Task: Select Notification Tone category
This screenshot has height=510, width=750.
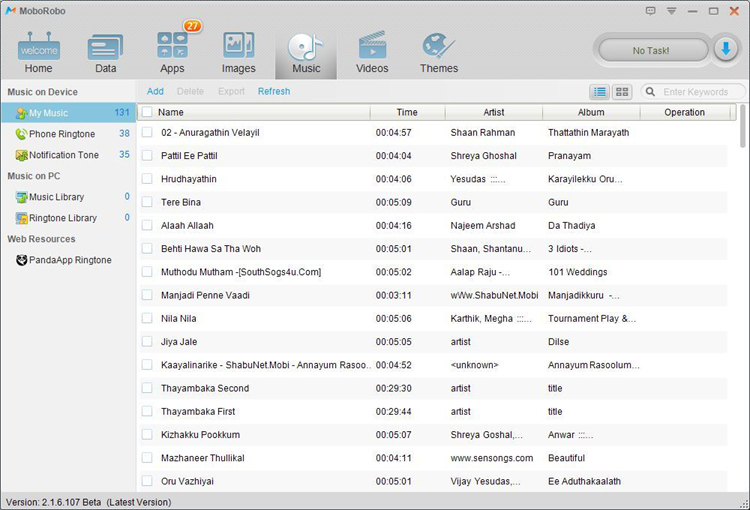Action: pos(68,155)
